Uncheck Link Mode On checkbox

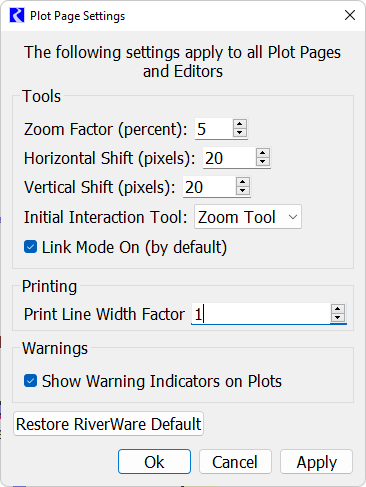pyautogui.click(x=30, y=247)
